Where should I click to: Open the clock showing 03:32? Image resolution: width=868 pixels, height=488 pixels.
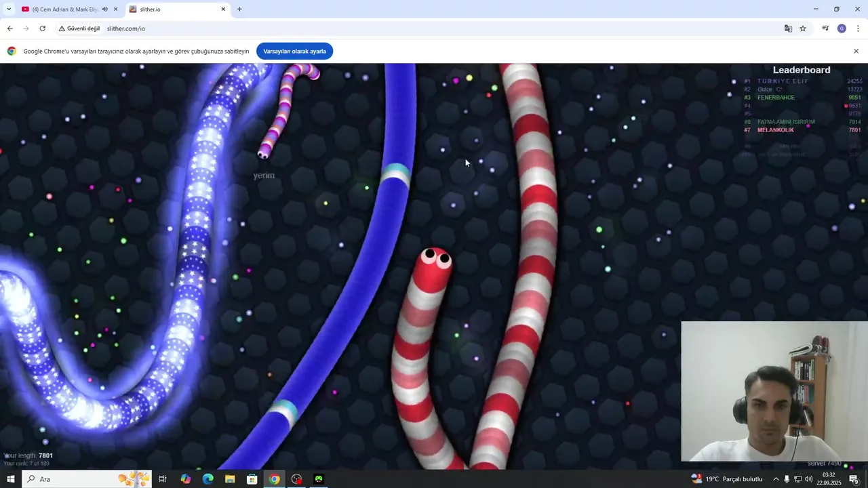[x=829, y=479]
